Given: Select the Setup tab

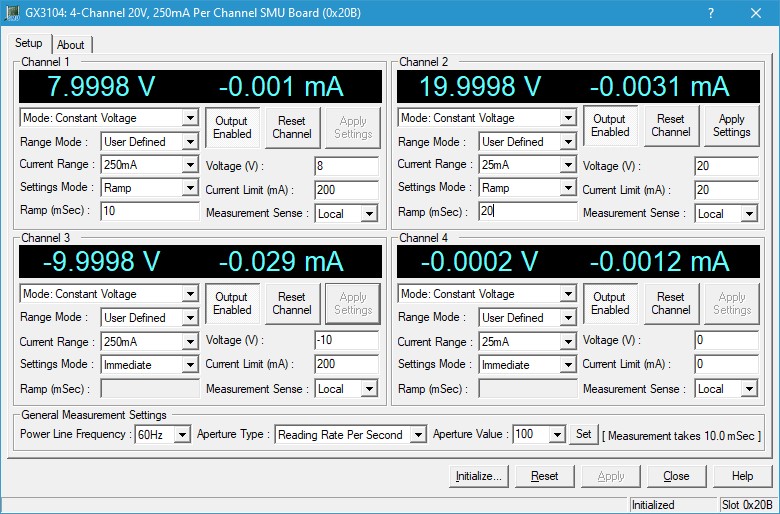Looking at the screenshot, I should click(29, 44).
